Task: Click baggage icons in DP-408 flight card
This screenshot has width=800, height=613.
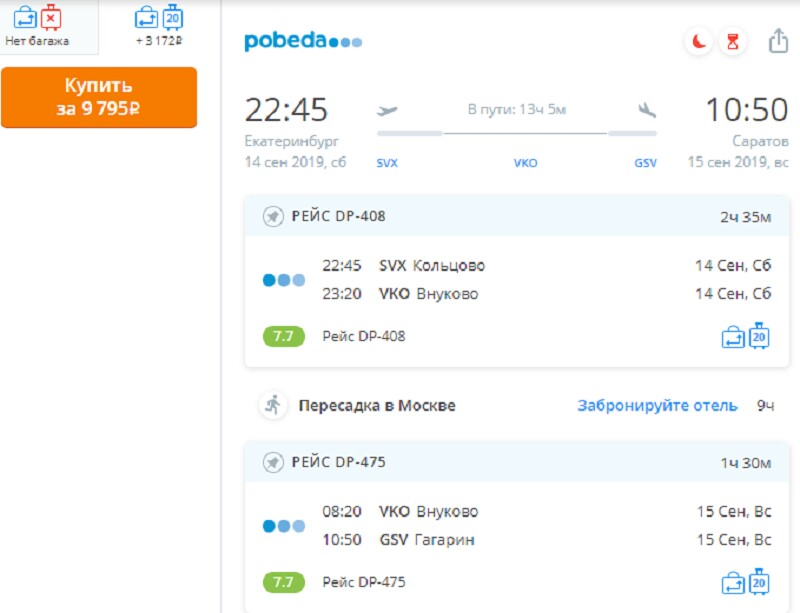Action: (746, 336)
